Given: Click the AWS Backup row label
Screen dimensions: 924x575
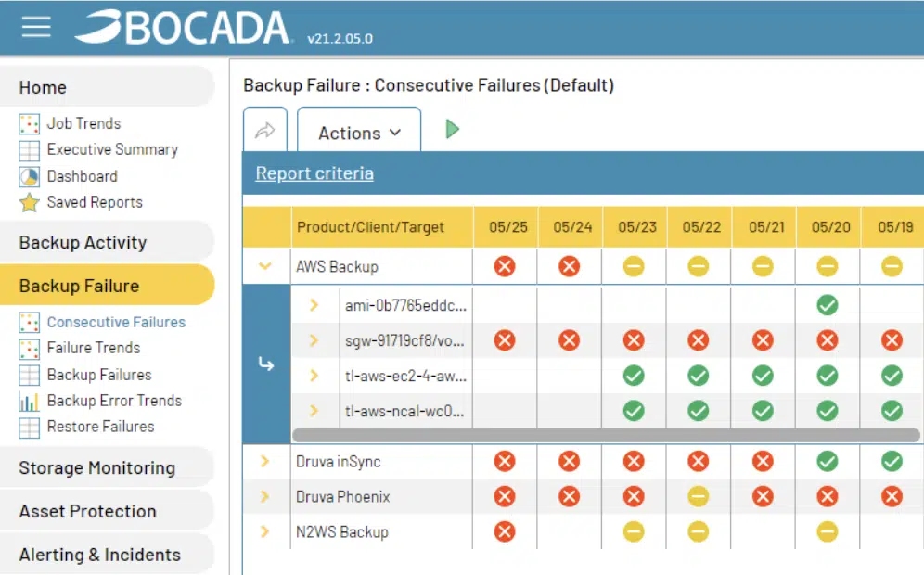Looking at the screenshot, I should [337, 267].
